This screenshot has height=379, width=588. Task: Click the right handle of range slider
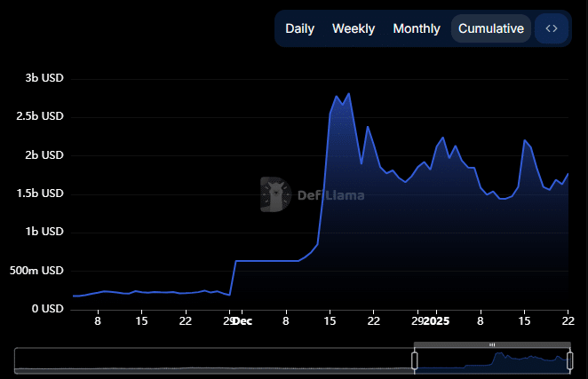(x=568, y=359)
